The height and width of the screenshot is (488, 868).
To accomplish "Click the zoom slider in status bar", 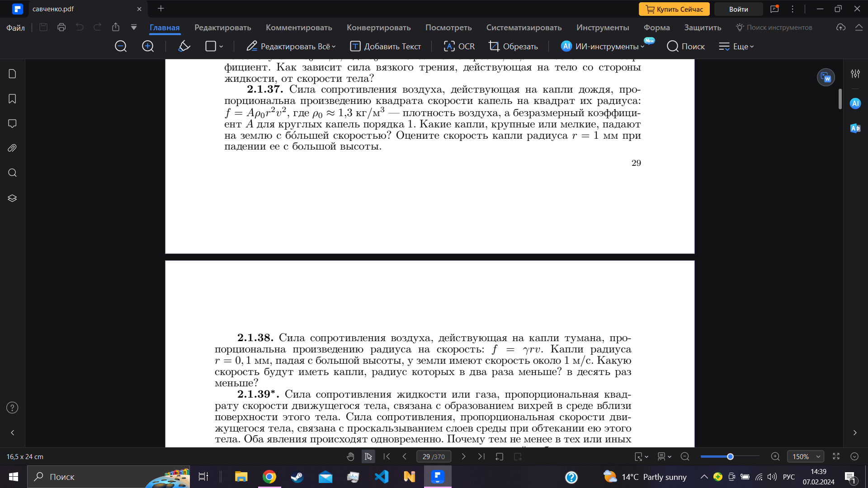I will [x=730, y=457].
